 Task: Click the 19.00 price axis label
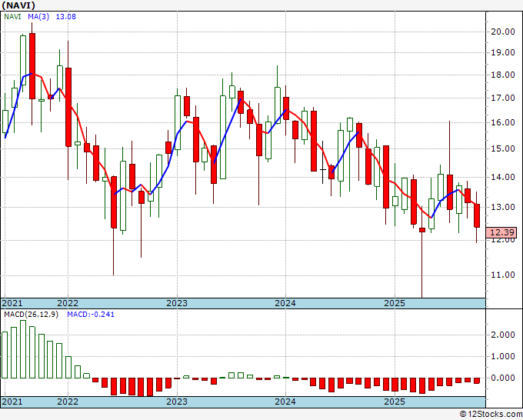click(x=503, y=52)
